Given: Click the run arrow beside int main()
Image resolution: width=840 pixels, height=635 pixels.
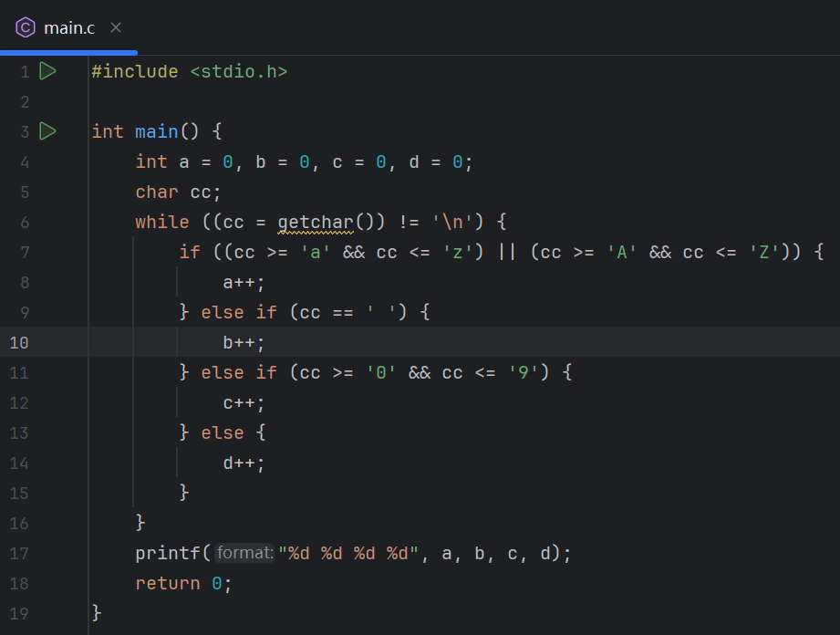Looking at the screenshot, I should [48, 131].
